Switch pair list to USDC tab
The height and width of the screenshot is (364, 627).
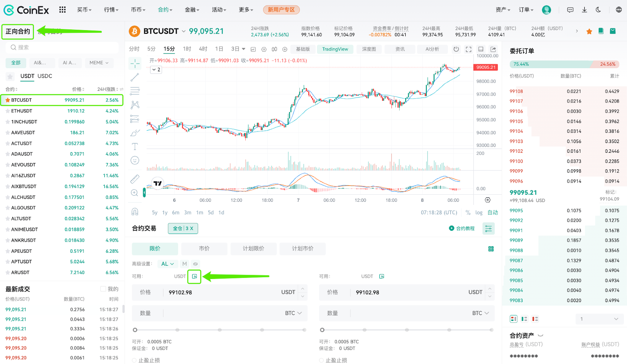pyautogui.click(x=45, y=76)
